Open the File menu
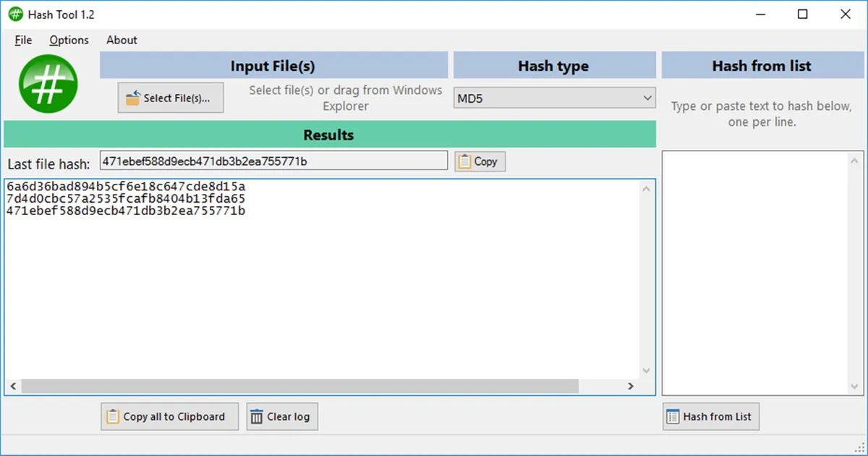868x456 pixels. (22, 41)
